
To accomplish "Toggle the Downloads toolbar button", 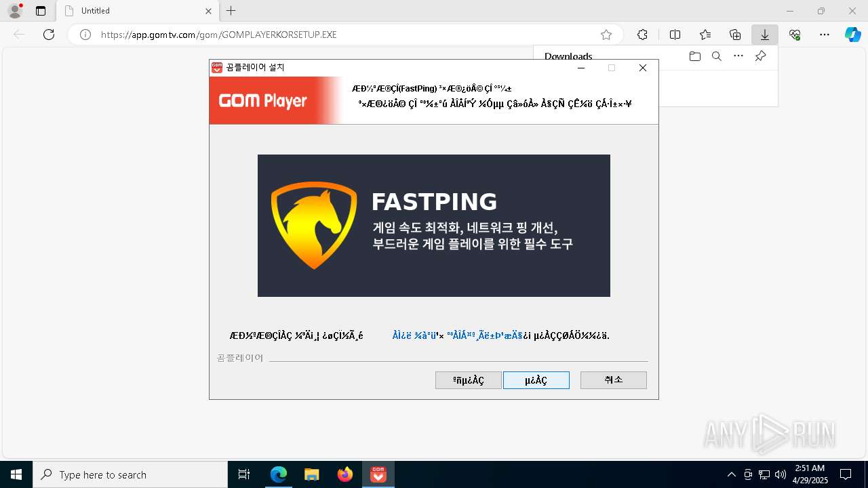I will pos(764,35).
